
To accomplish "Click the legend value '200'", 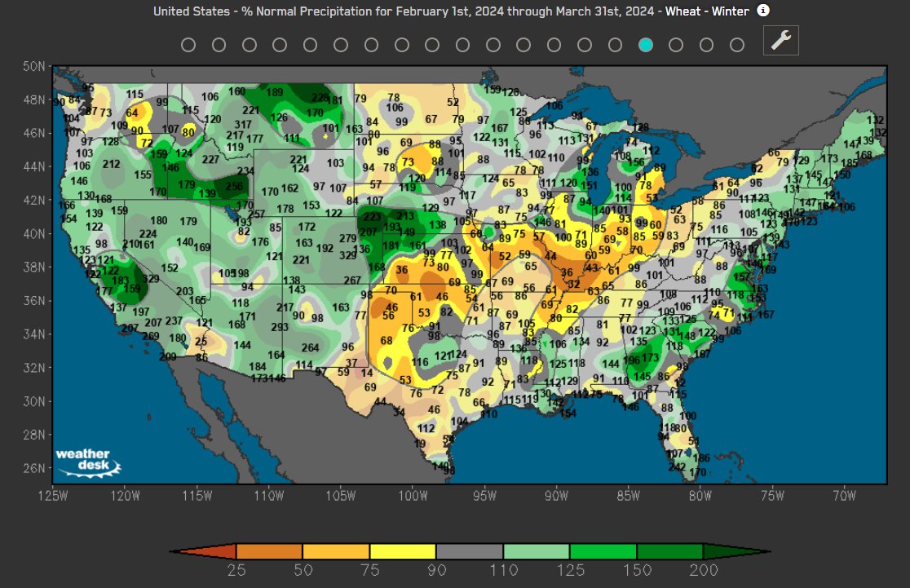I will pyautogui.click(x=704, y=570).
